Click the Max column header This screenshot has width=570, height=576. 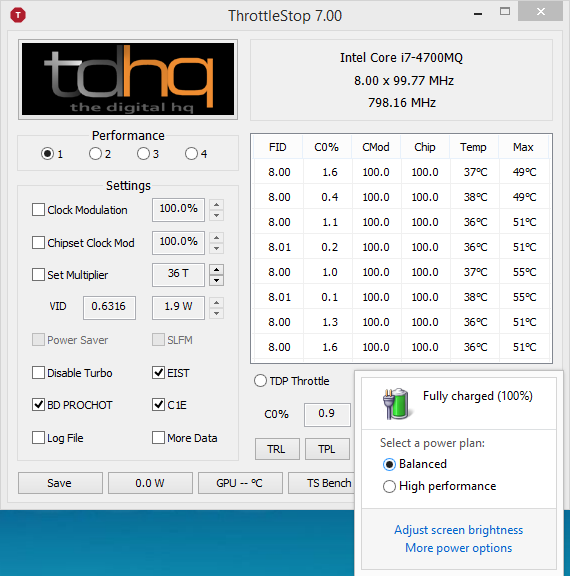coord(523,147)
